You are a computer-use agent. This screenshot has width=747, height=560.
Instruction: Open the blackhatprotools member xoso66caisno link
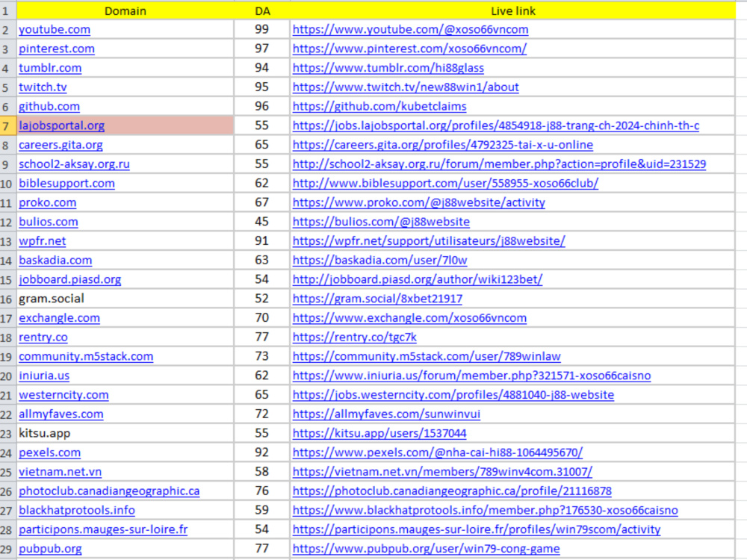485,511
